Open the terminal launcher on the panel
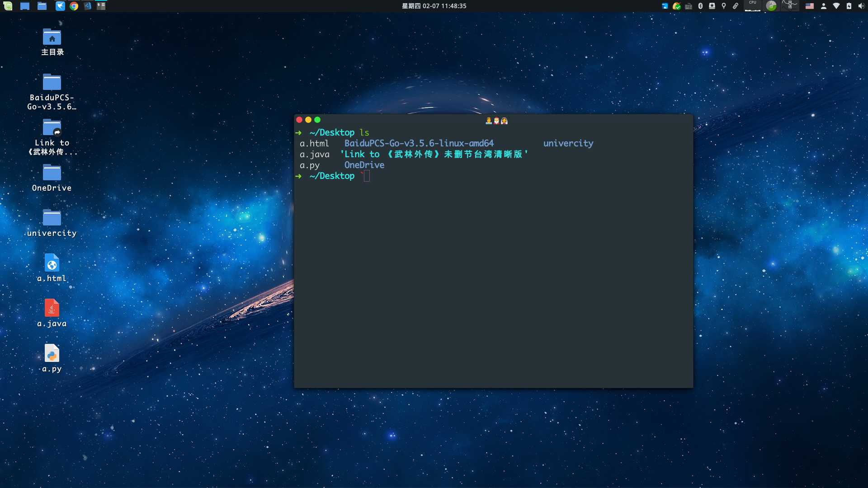868x488 pixels. tap(101, 6)
